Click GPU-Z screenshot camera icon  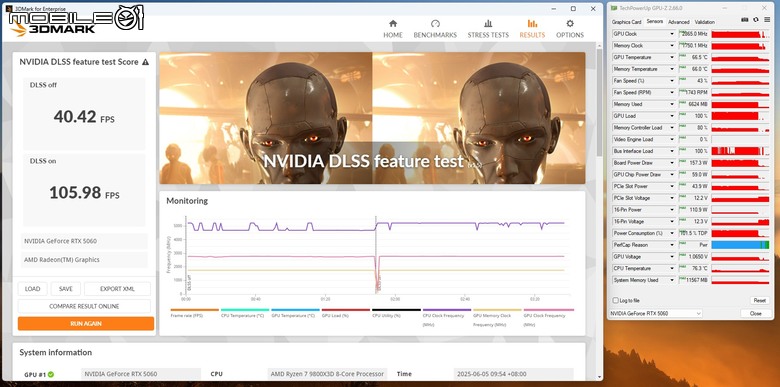coord(745,19)
